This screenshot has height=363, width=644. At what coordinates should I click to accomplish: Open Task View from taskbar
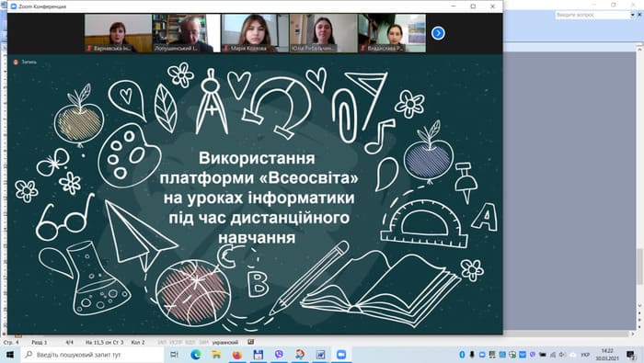174,355
